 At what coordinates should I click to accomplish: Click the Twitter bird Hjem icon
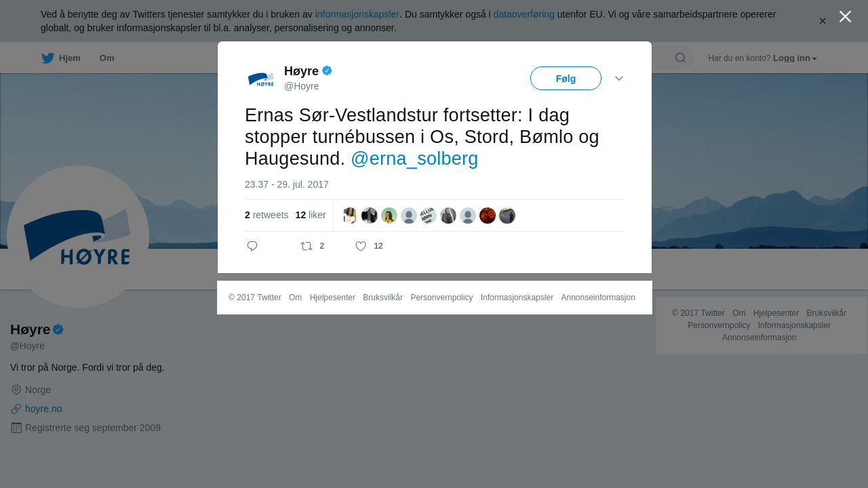click(47, 58)
